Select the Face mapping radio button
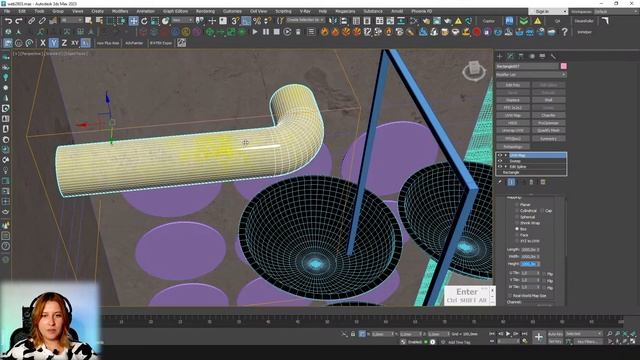The height and width of the screenshot is (360, 640). pyautogui.click(x=517, y=235)
